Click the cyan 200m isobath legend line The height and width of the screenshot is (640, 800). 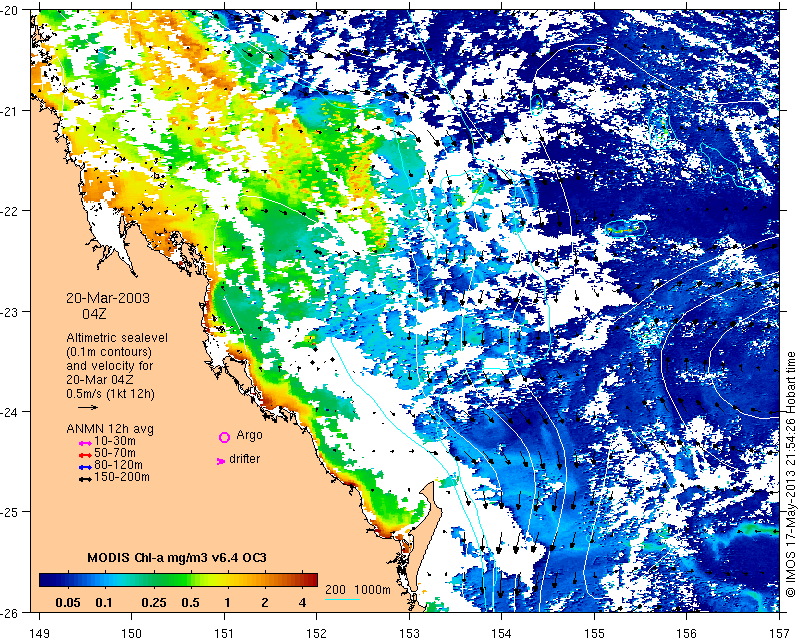(342, 599)
